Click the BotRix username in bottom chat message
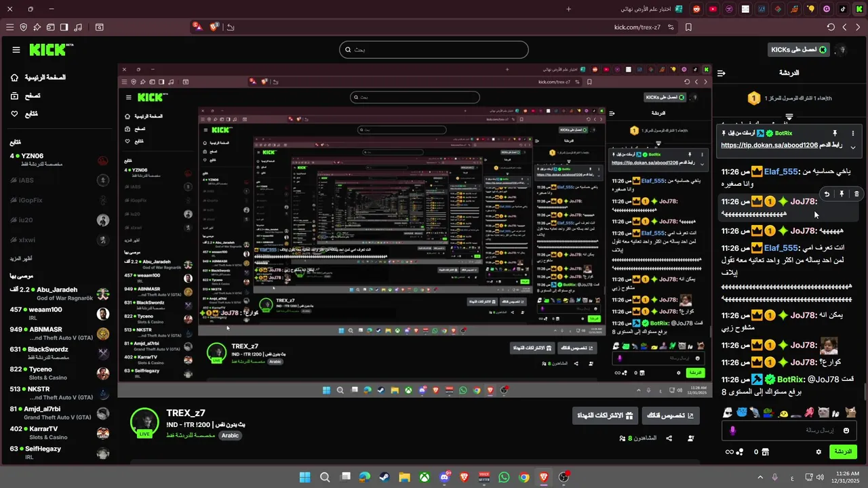868x488 pixels. point(791,379)
